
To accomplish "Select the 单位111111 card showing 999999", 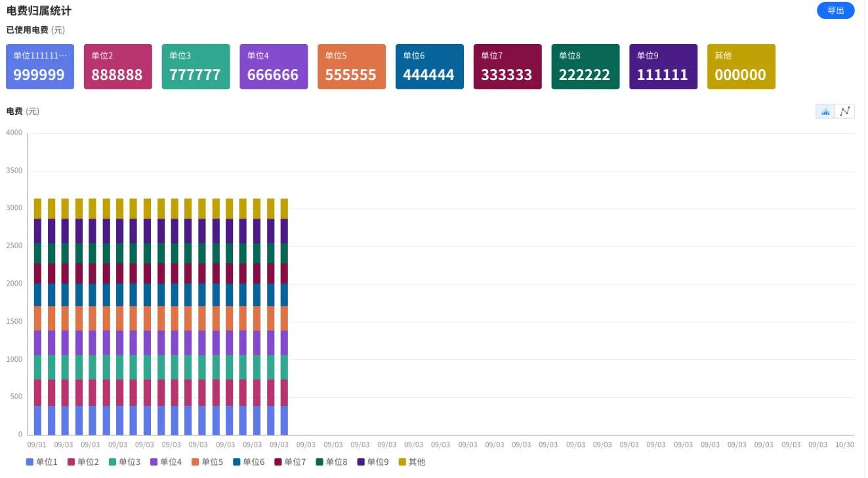I will point(40,66).
